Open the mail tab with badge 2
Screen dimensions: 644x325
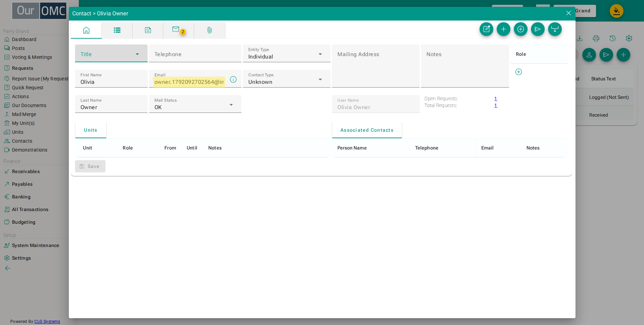point(178,30)
